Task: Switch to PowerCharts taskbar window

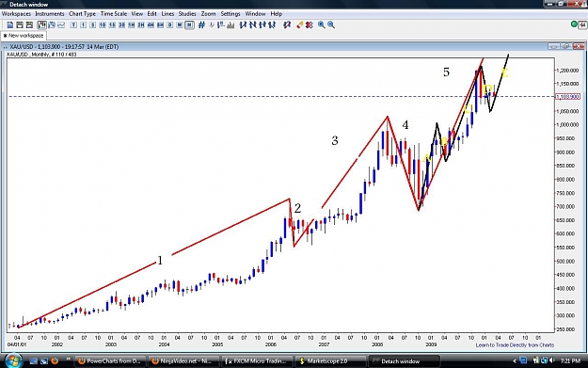Action: 109,360
